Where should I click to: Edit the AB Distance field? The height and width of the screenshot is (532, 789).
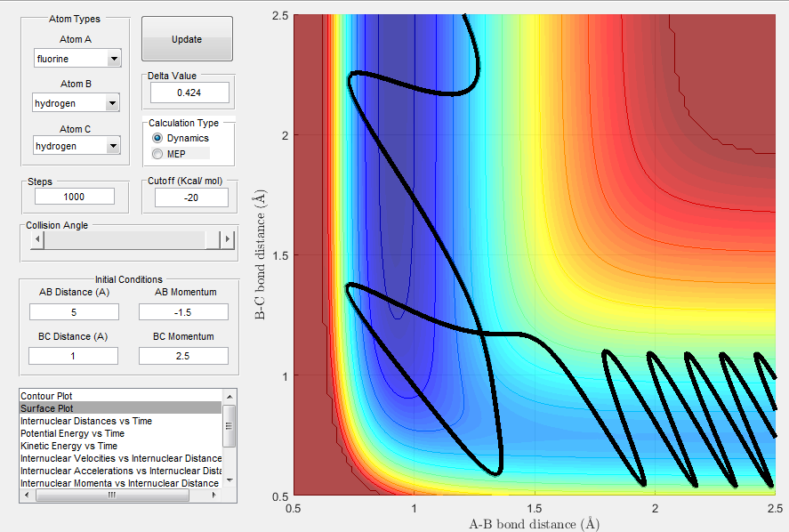click(x=74, y=312)
